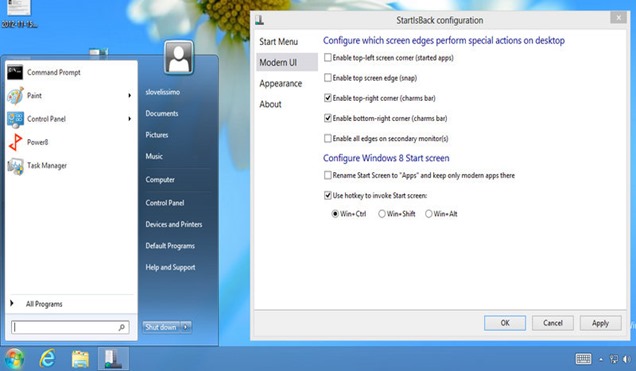Click the StartIsBack title bar icon
The width and height of the screenshot is (636, 371).
pos(260,20)
